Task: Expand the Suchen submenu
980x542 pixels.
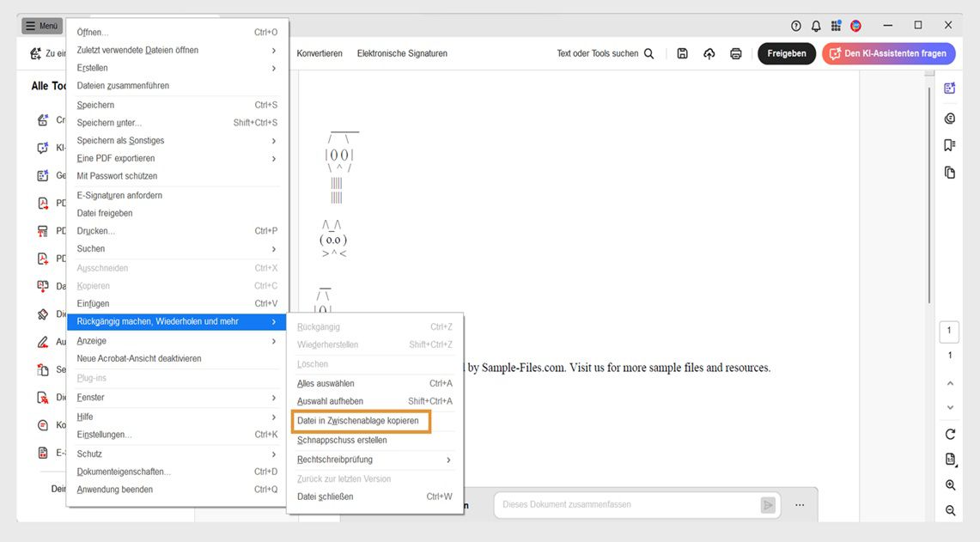Action: click(177, 249)
